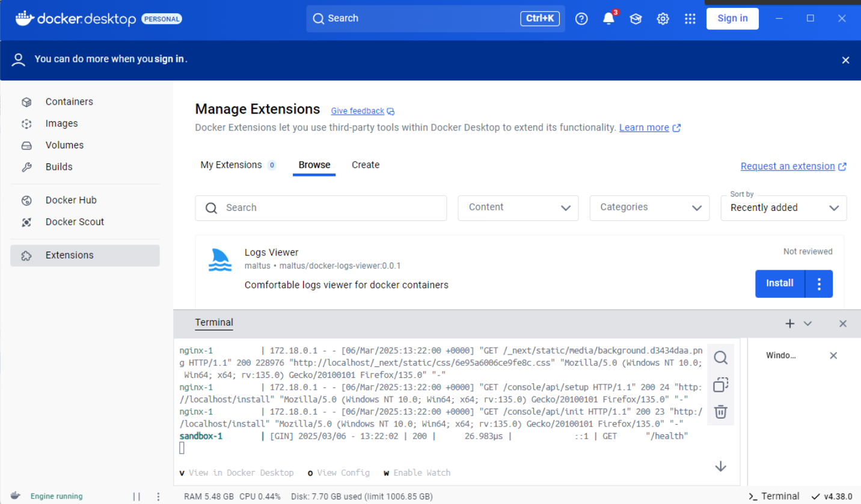Click the PERSONAL plan badge
Viewport: 861px width, 504px height.
pyautogui.click(x=162, y=19)
